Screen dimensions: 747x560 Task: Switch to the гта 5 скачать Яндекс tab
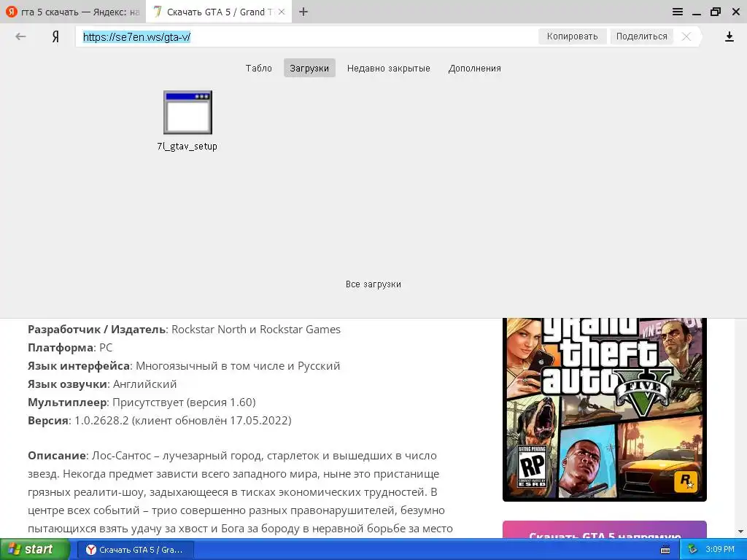[x=73, y=12]
